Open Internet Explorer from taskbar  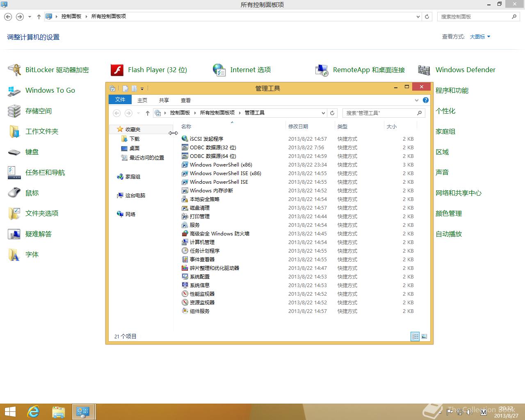point(33,411)
